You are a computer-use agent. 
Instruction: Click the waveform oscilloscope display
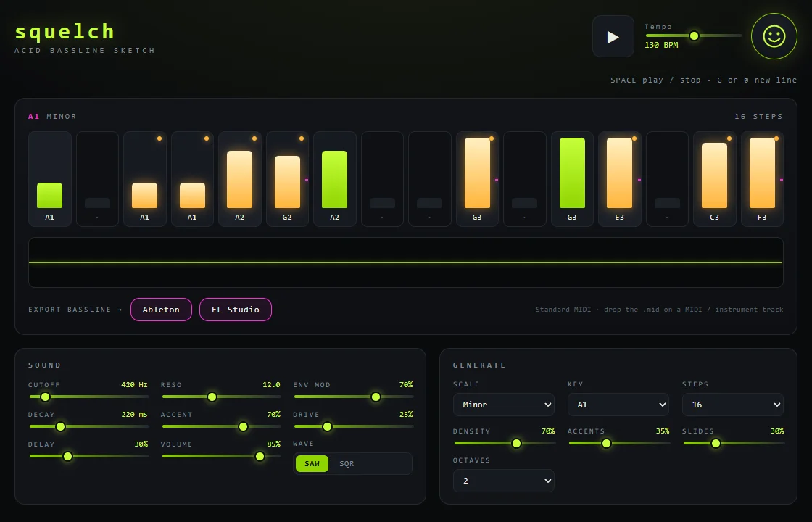click(x=406, y=262)
